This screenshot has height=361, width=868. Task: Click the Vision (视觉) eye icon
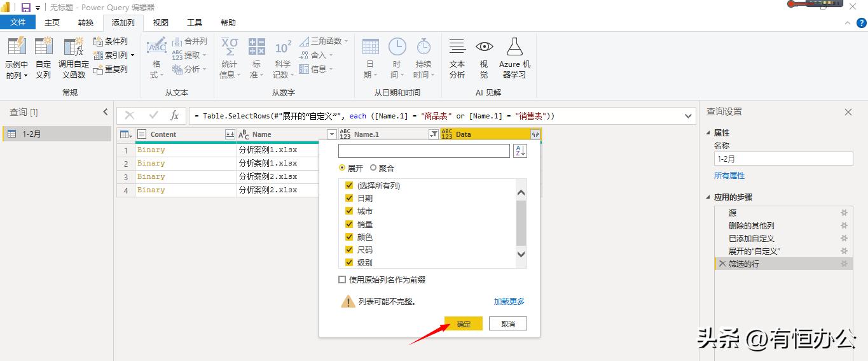tap(485, 46)
